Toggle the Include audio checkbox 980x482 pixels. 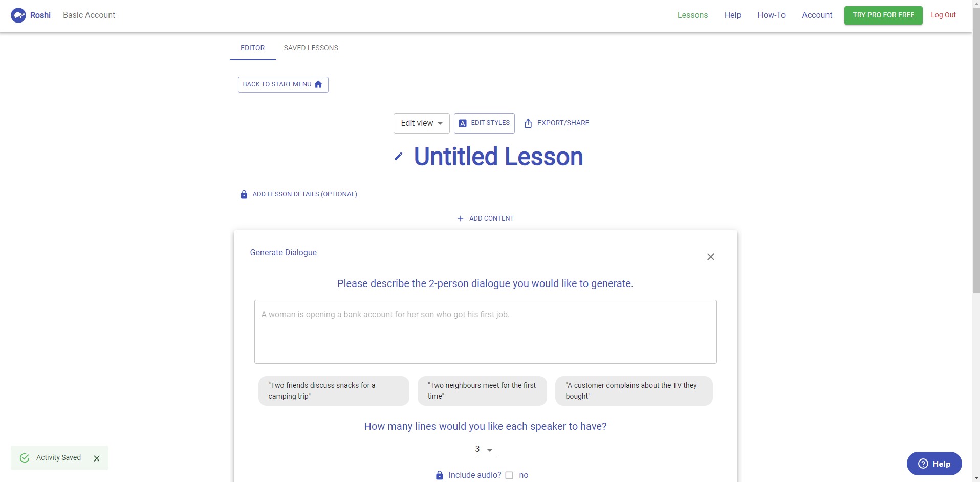pyautogui.click(x=509, y=475)
